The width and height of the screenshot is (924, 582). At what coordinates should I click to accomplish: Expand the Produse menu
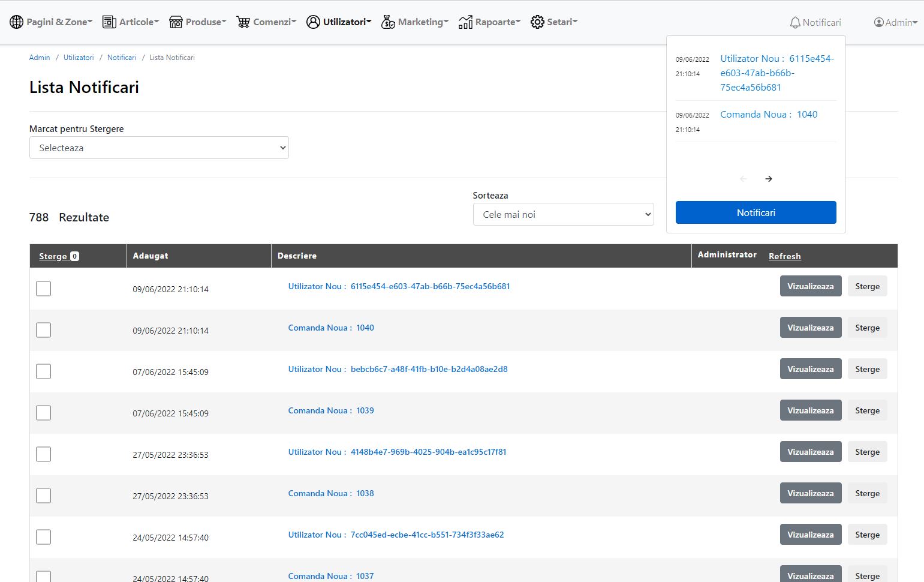pos(198,22)
